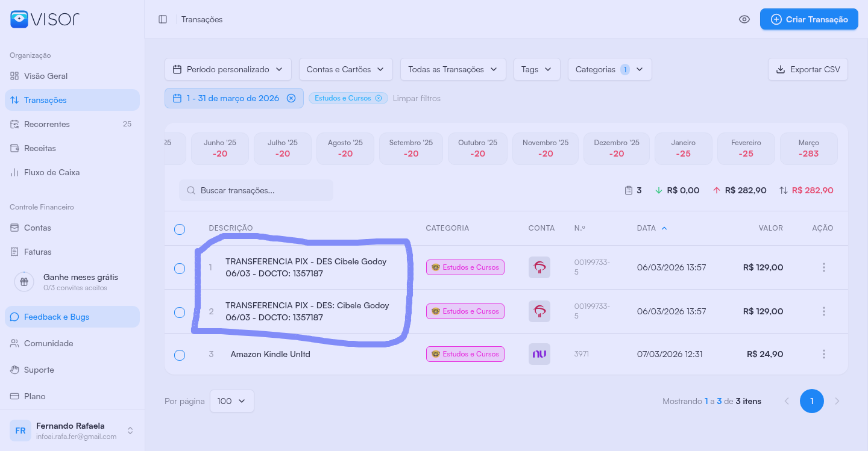The image size is (868, 451).
Task: Open the per-page 100 dropdown
Action: pyautogui.click(x=231, y=401)
